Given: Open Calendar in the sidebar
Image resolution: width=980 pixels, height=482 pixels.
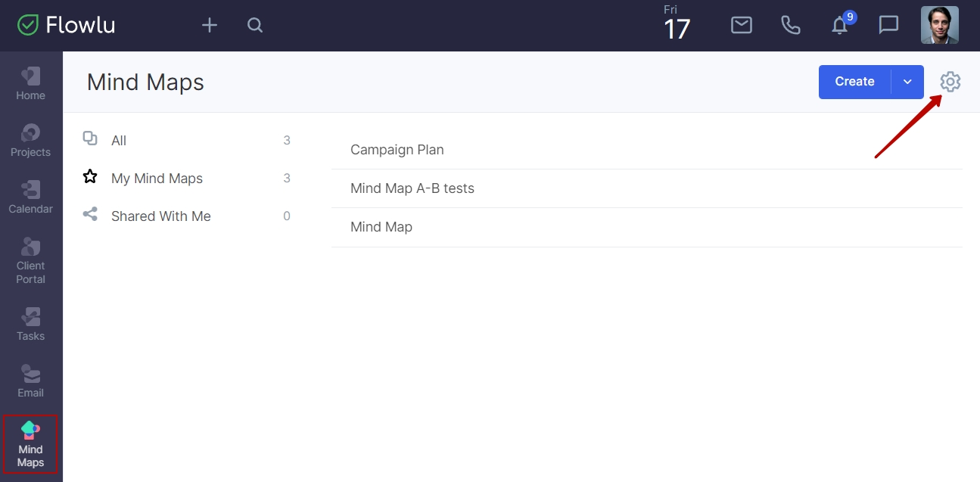Looking at the screenshot, I should point(31,197).
